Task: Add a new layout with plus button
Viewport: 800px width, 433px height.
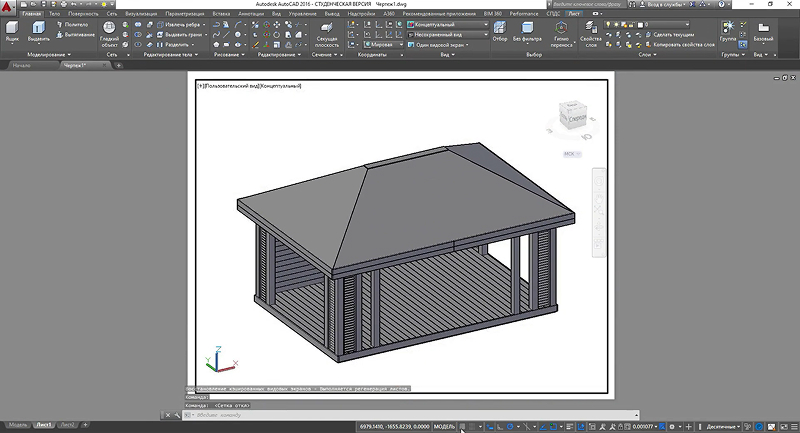Action: coord(85,424)
